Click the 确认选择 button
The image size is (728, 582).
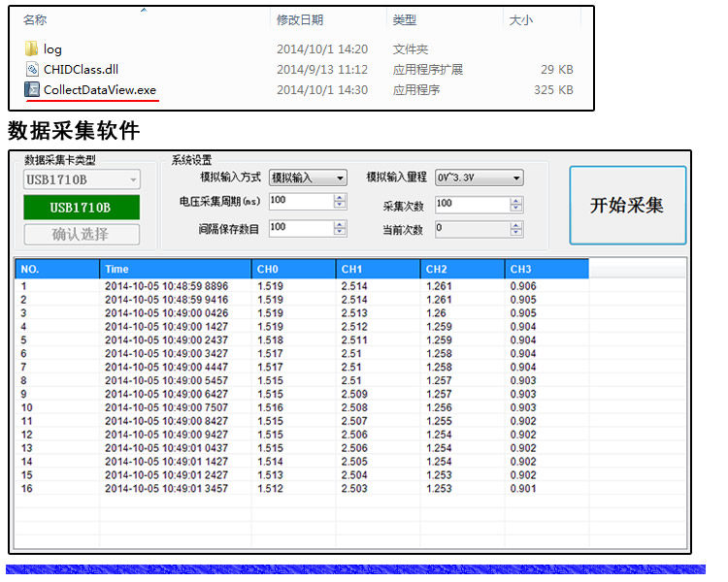82,234
